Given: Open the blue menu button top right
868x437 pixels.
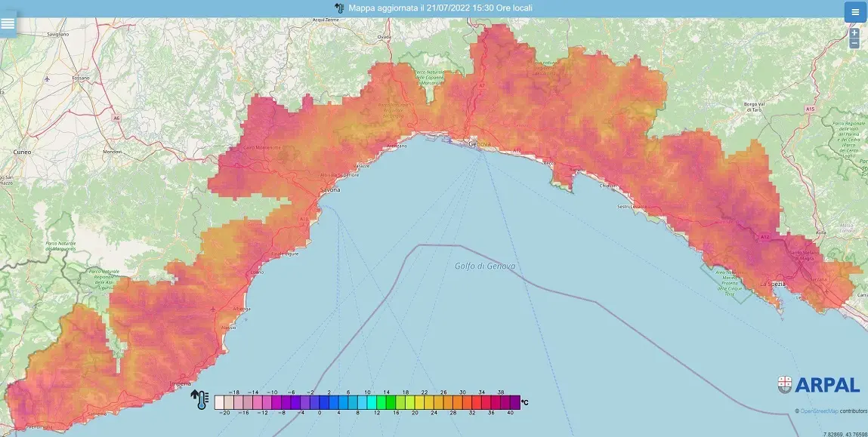Looking at the screenshot, I should click(x=854, y=12).
